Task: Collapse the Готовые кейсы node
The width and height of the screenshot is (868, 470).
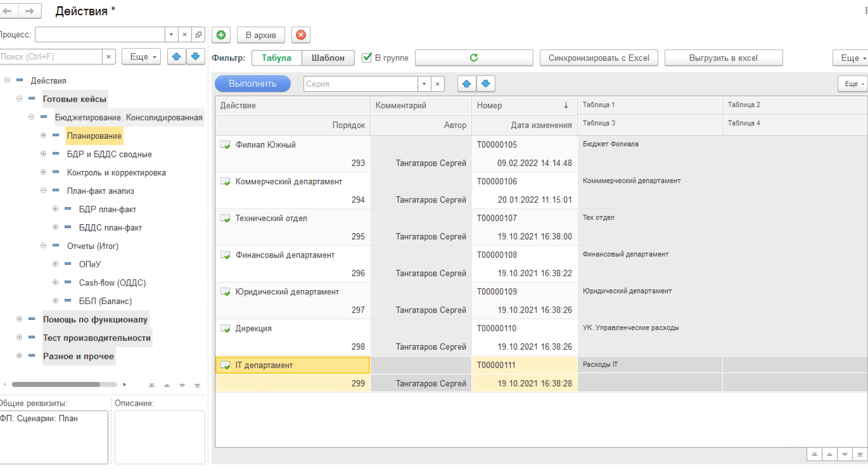Action: pos(19,99)
